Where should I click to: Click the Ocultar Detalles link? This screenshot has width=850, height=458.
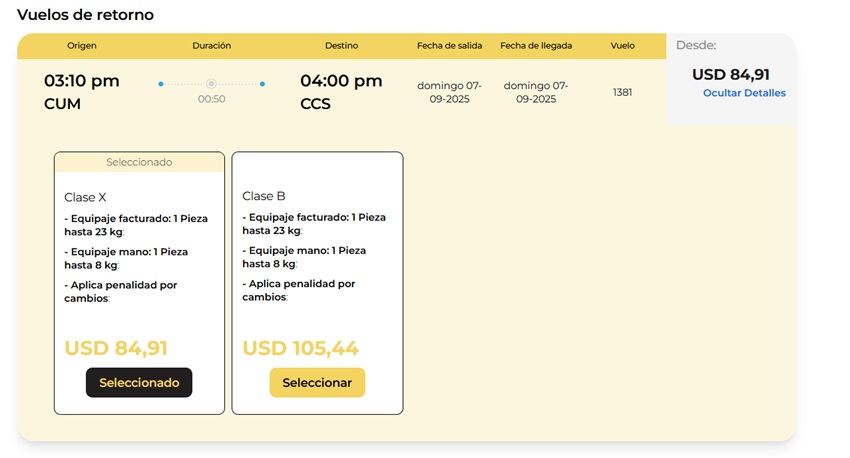tap(744, 93)
